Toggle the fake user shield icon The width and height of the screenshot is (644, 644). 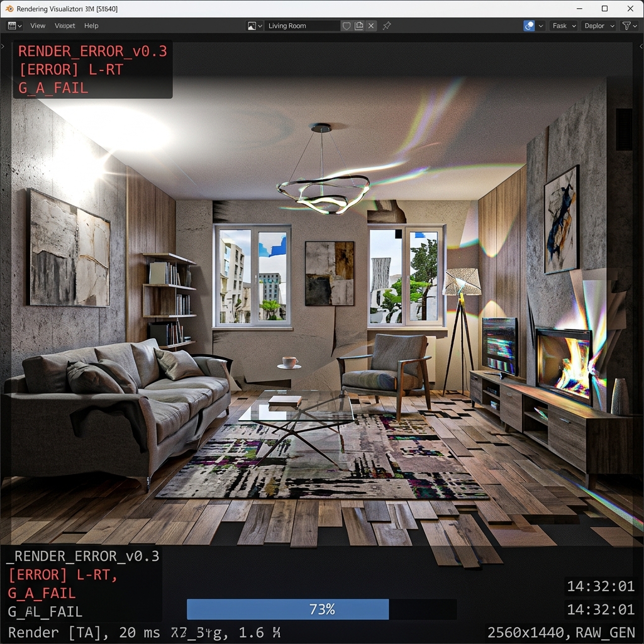347,26
